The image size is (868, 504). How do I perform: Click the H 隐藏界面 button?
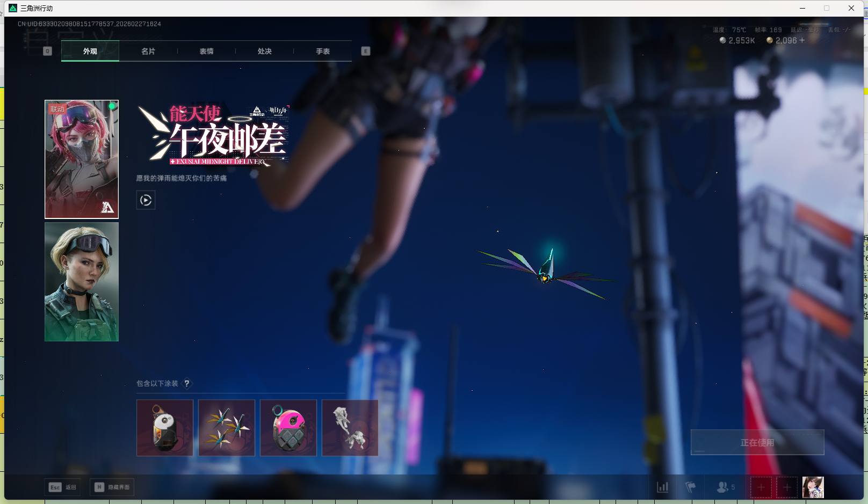pyautogui.click(x=112, y=487)
